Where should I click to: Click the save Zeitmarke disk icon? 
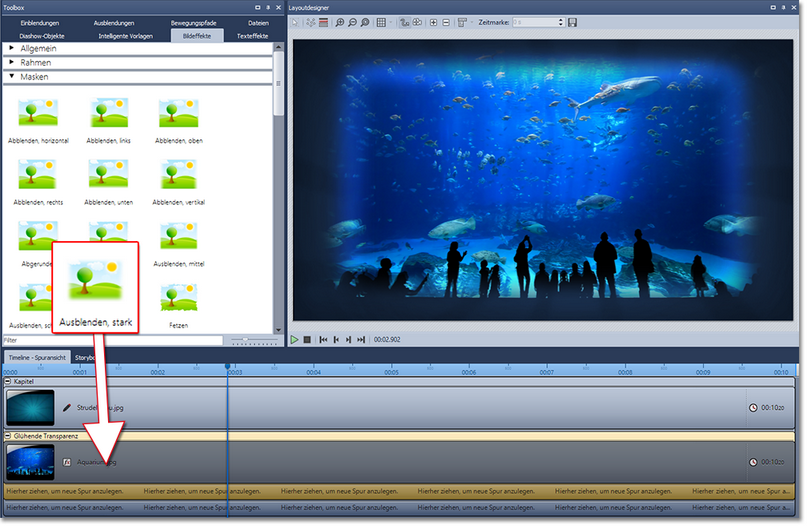coord(572,22)
